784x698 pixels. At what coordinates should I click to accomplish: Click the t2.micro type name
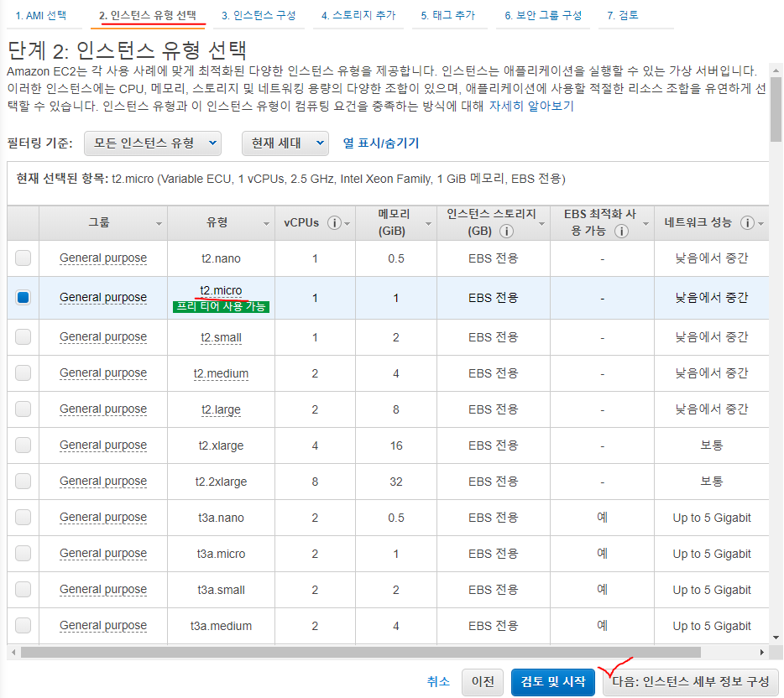tap(221, 291)
